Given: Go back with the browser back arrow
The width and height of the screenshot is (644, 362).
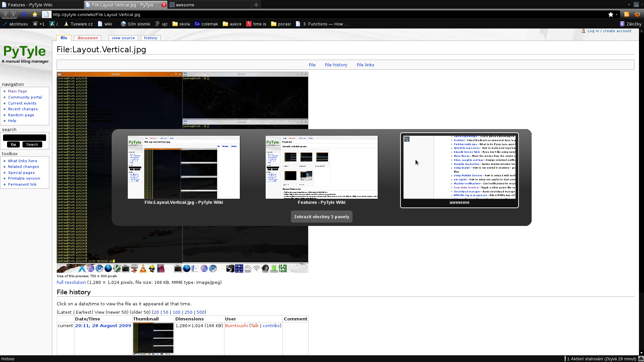Looking at the screenshot, I should [x=5, y=14].
